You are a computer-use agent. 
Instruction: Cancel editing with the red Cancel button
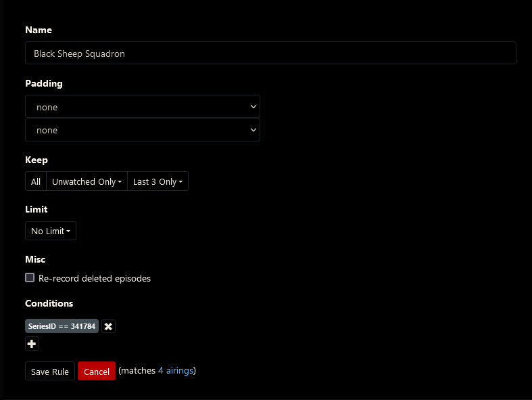(97, 372)
